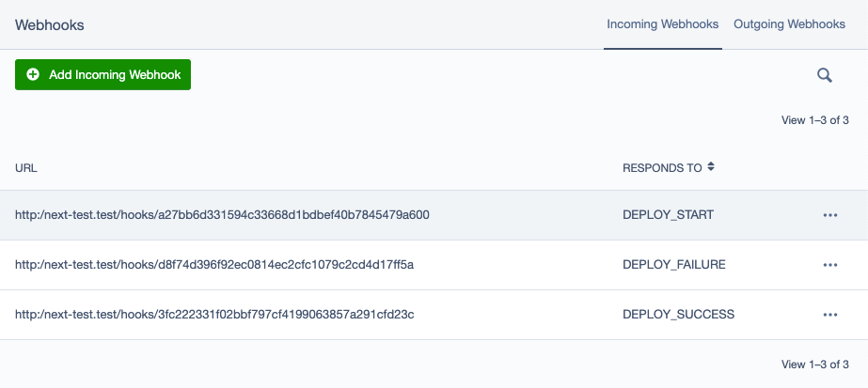Image resolution: width=868 pixels, height=388 pixels.
Task: Click the bottom View 1–3 of 3 counter
Action: tap(814, 365)
